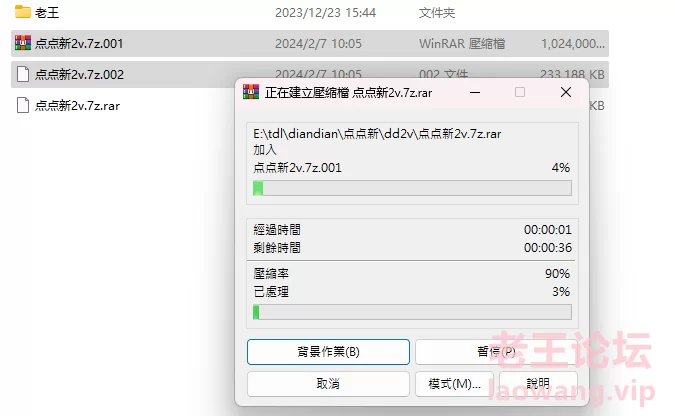
Task: Open help via 說明 button
Action: (x=538, y=383)
